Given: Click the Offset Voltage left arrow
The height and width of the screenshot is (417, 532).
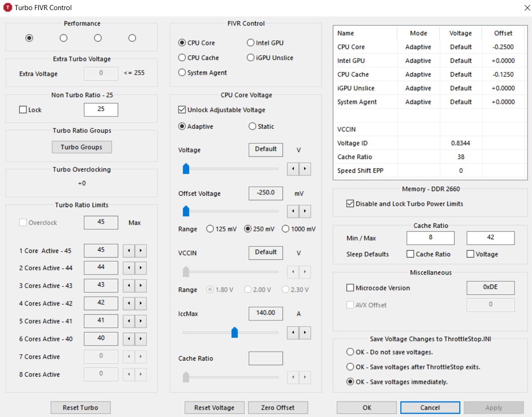Looking at the screenshot, I should 293,211.
